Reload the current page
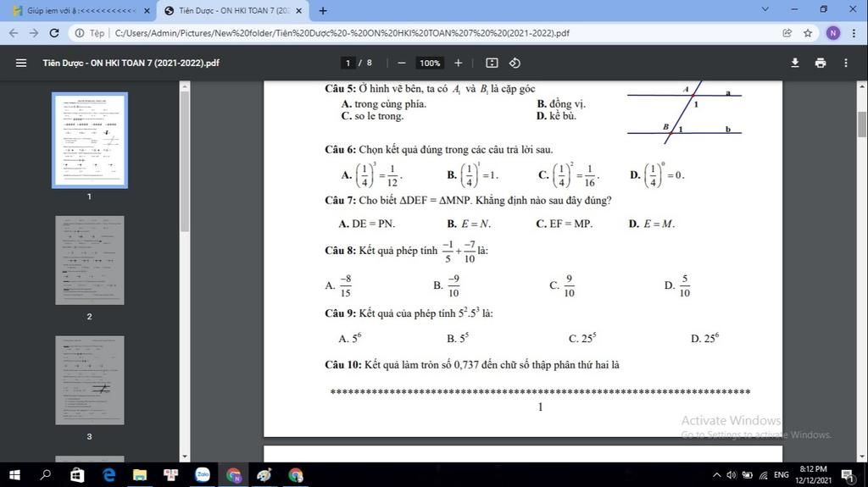 54,33
